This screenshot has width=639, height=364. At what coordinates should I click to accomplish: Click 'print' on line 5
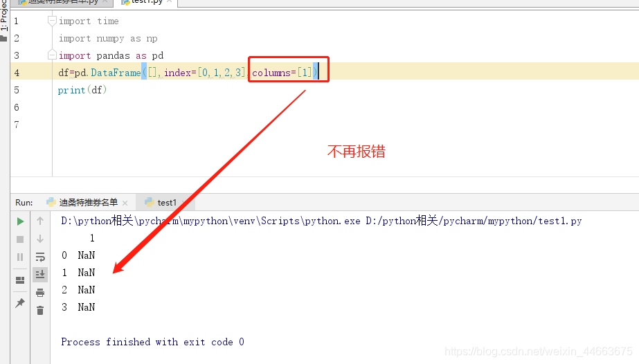click(x=71, y=90)
